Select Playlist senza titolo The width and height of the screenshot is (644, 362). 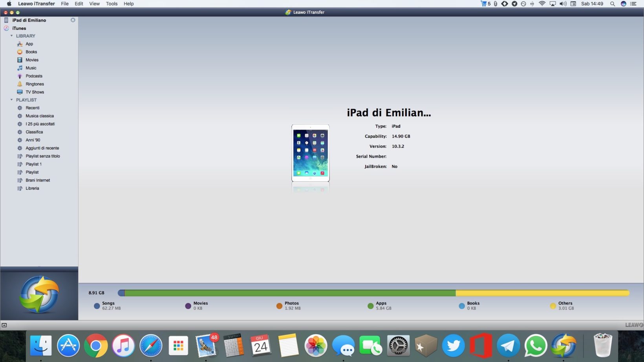click(43, 156)
